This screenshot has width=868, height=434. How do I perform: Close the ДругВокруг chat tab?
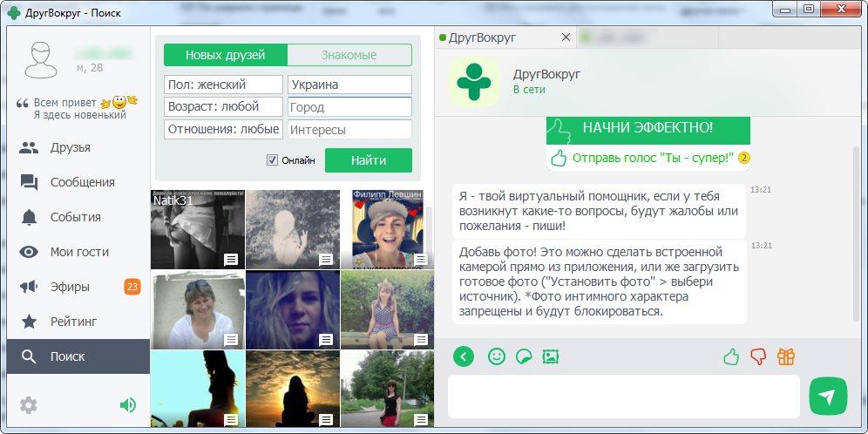(x=566, y=37)
